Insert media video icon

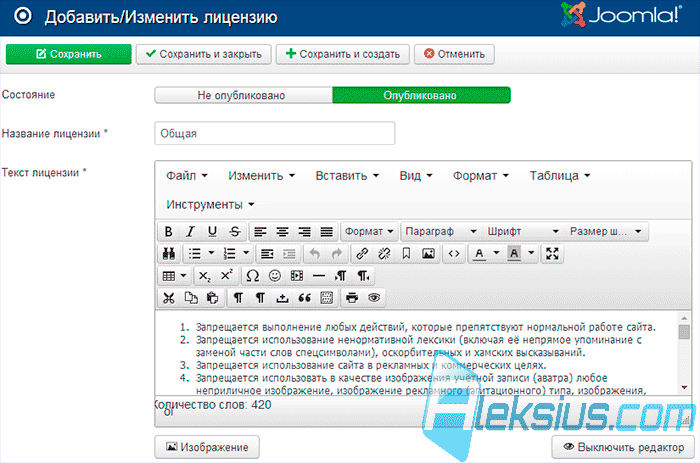[x=297, y=276]
